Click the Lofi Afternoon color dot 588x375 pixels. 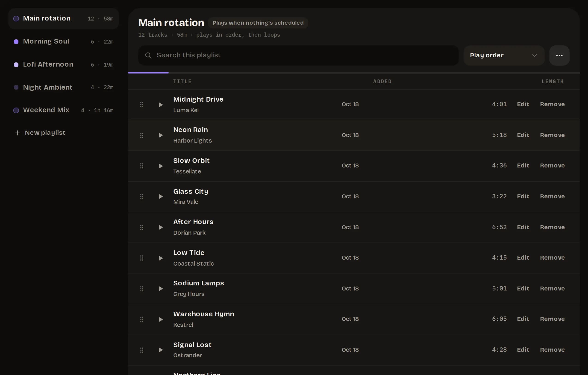(16, 64)
